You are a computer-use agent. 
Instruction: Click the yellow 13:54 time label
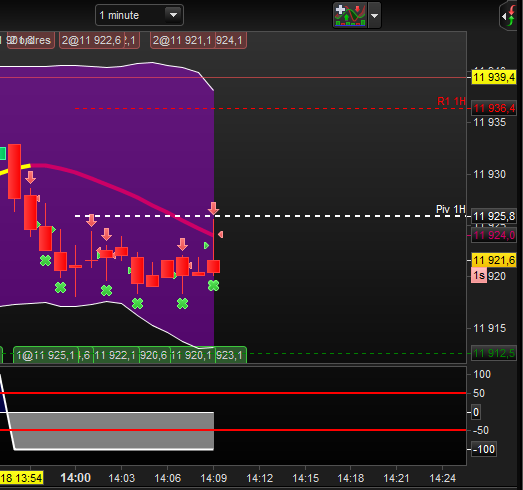click(21, 478)
